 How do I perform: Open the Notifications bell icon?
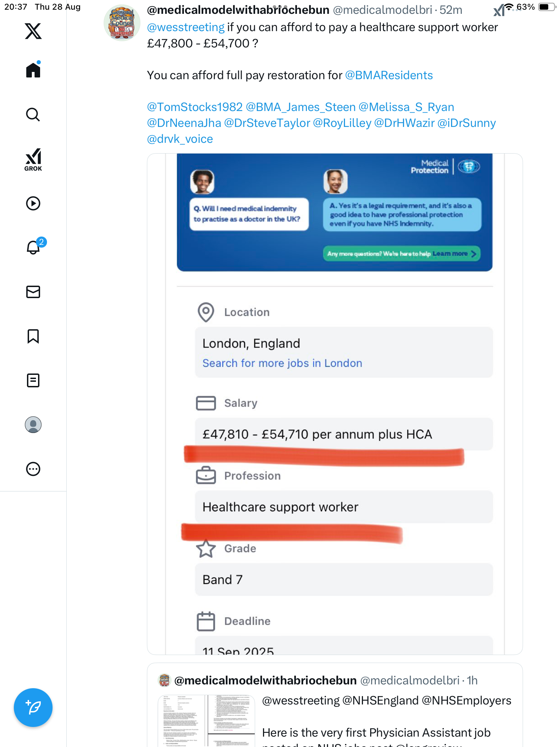[33, 247]
